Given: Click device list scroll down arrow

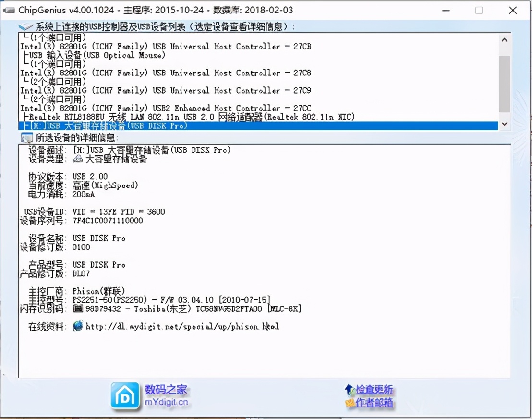Looking at the screenshot, I should coord(505,124).
